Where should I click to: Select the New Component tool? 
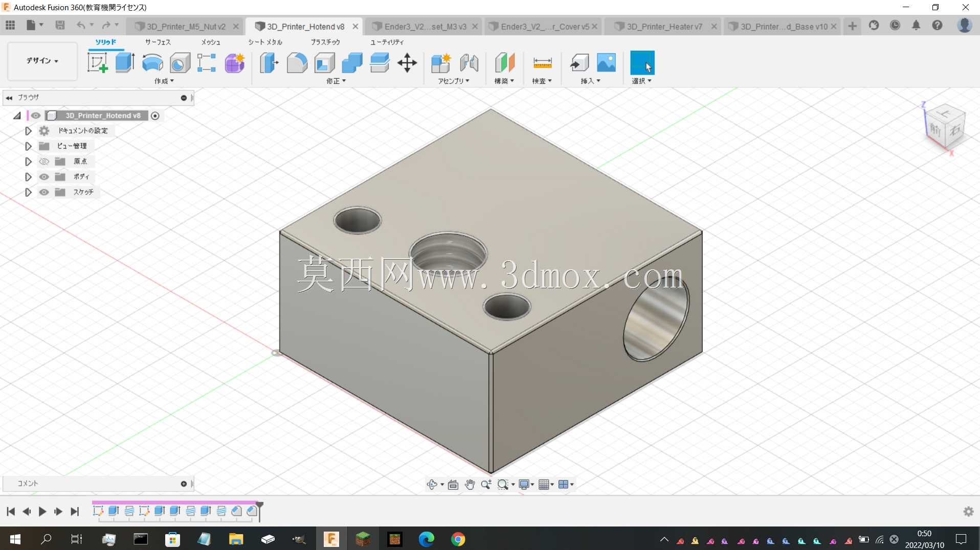click(x=441, y=63)
